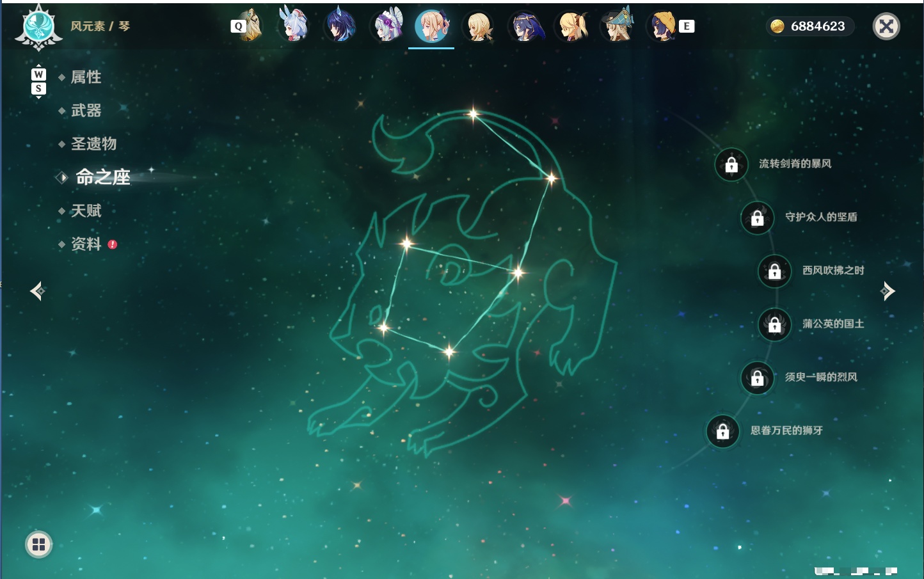Click the S key menu-down hint
Image resolution: width=924 pixels, height=579 pixels.
(38, 88)
